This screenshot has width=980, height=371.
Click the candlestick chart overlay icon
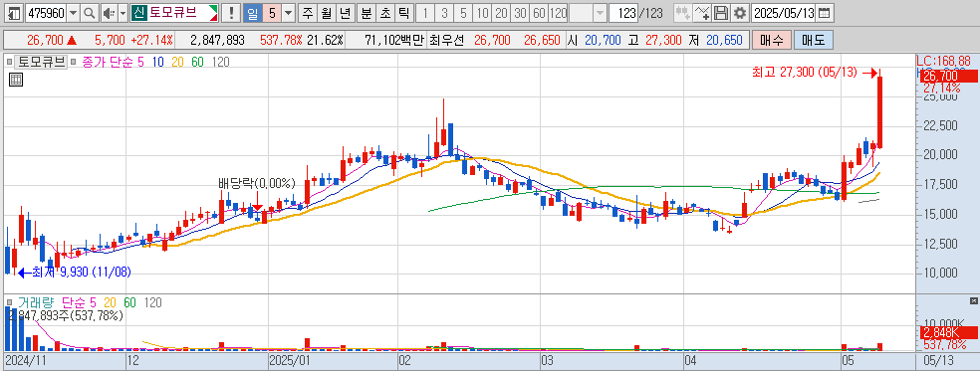pyautogui.click(x=683, y=13)
